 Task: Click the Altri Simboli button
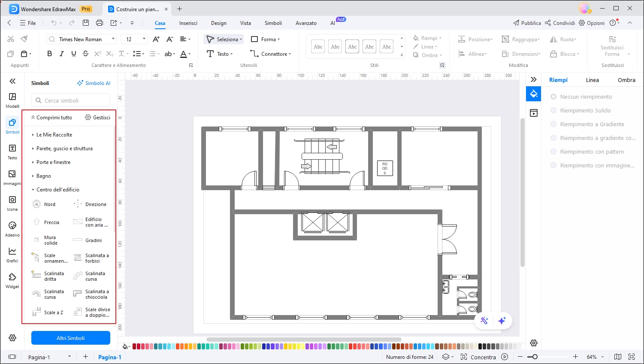click(71, 338)
